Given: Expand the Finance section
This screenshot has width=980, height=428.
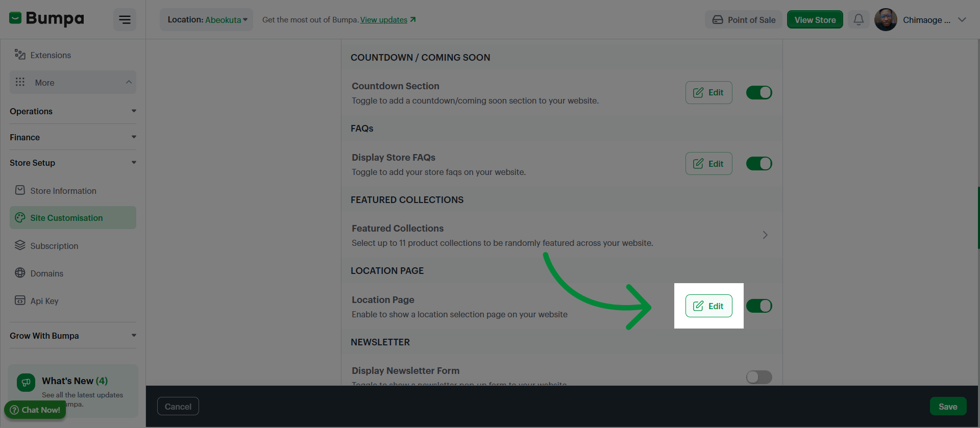Looking at the screenshot, I should click(x=73, y=137).
